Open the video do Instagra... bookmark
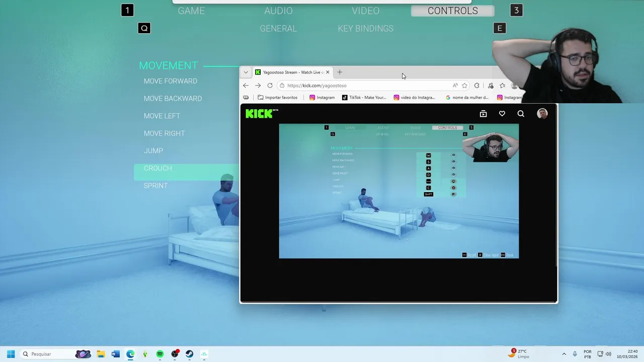Screen dimensions: 644x362 415,98
